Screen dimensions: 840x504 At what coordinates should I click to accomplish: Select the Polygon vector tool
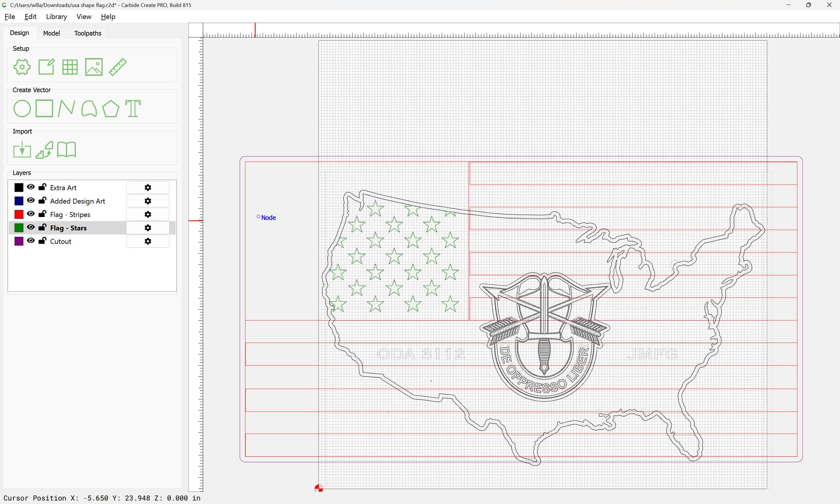pyautogui.click(x=111, y=108)
